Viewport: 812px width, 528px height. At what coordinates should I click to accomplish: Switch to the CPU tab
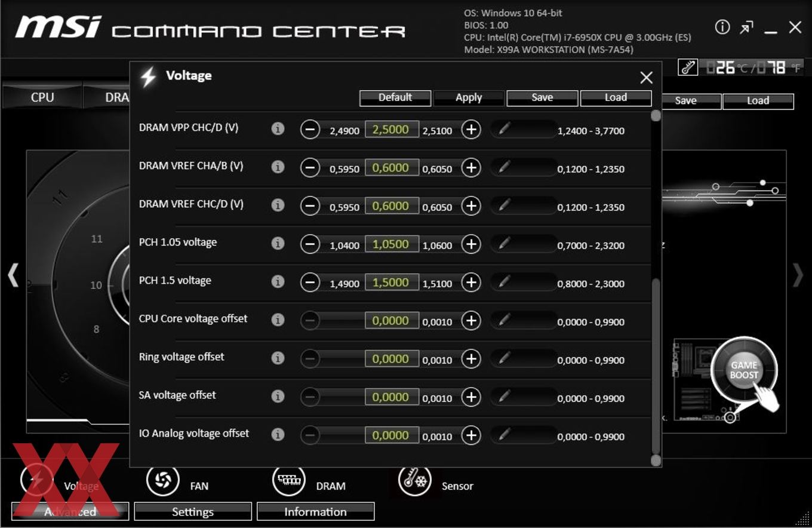[42, 97]
